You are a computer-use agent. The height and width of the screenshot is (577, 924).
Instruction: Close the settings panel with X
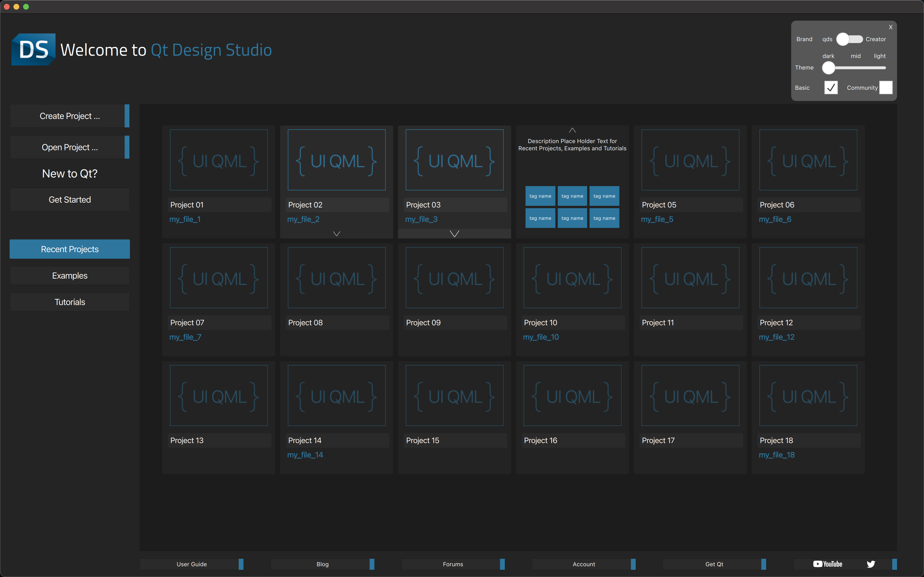tap(890, 27)
